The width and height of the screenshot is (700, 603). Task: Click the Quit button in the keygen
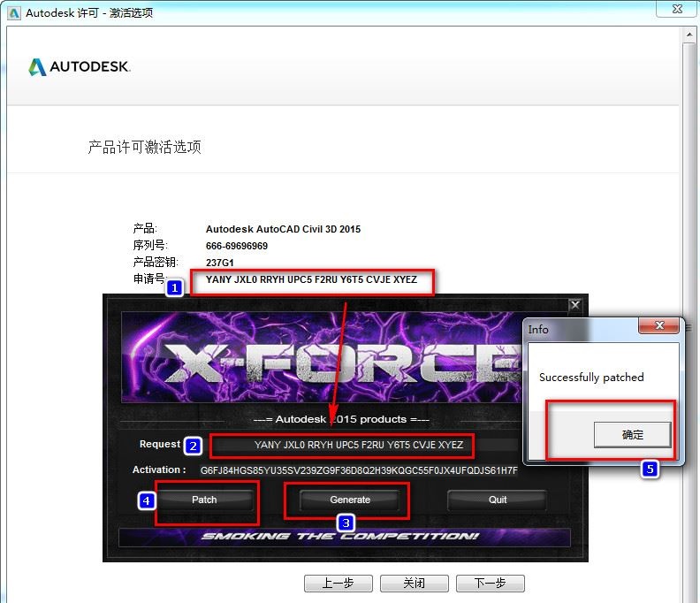pos(498,500)
